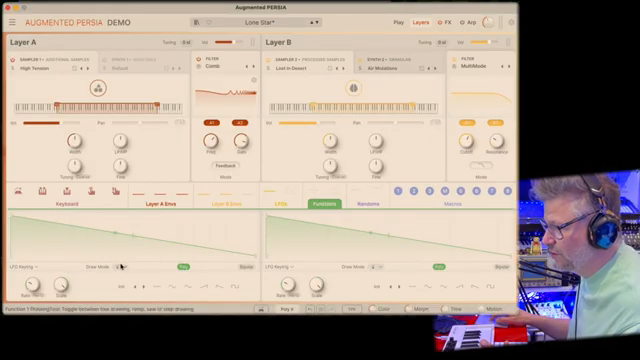640x360 pixels.
Task: Switch to next filter type after Comb
Action: [x=253, y=66]
